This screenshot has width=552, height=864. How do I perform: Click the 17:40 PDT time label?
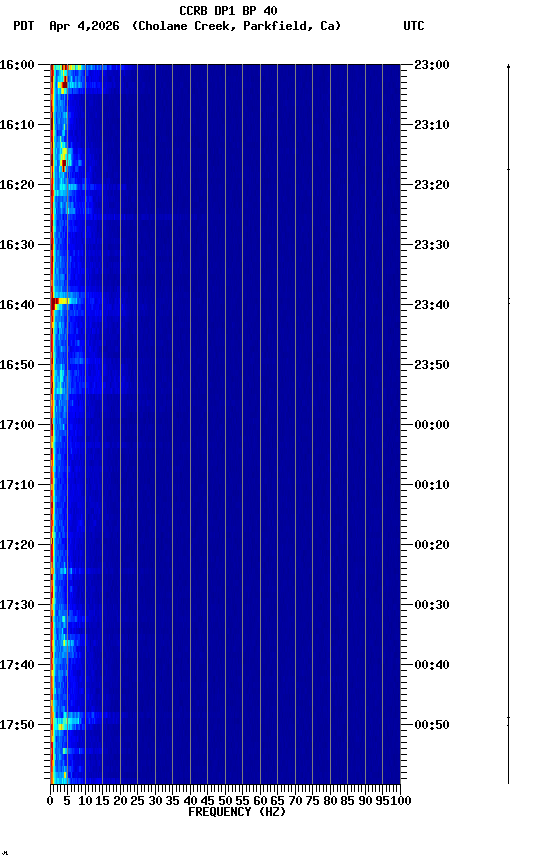(x=17, y=665)
